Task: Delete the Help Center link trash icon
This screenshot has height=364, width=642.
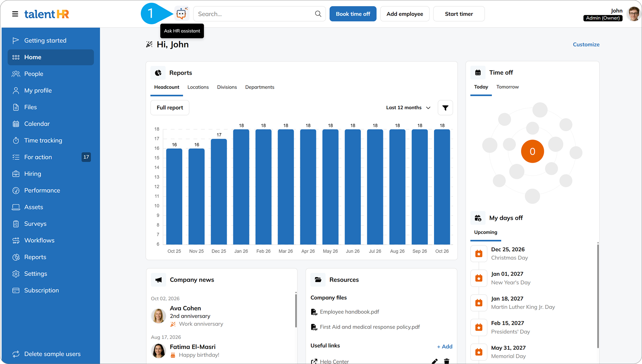Action: [446, 361]
